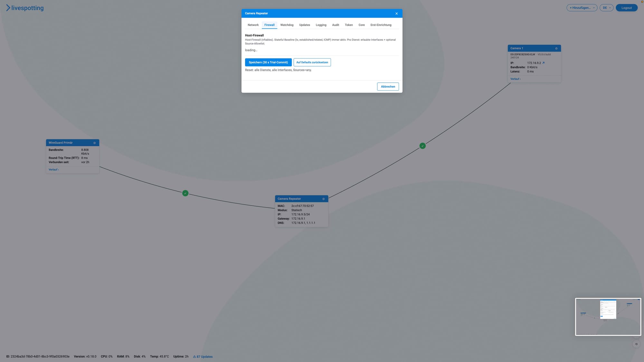Click IP value 172.16.9.5/24
Screen dimensions: 644x362
click(x=300, y=214)
